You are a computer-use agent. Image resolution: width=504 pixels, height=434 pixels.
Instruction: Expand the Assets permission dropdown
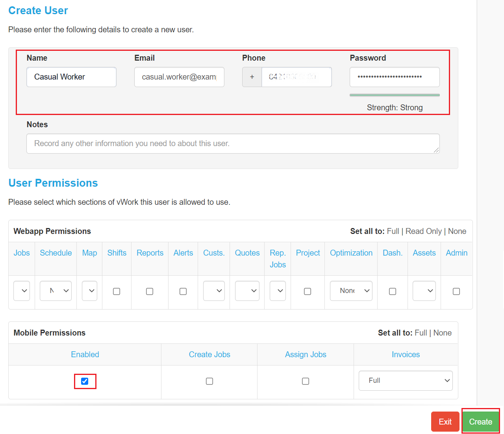click(x=424, y=291)
